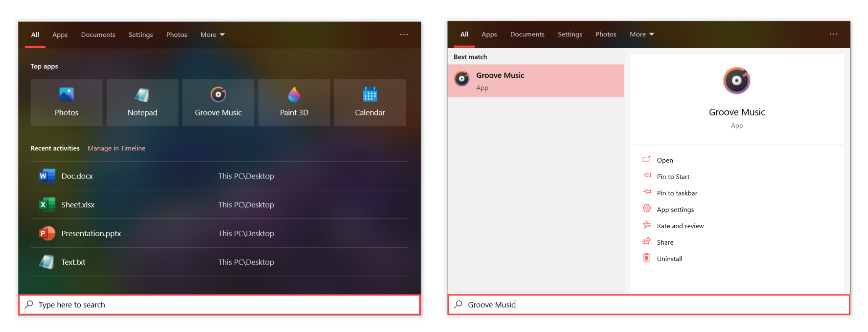Click 'Groove Music' title in details pane
The width and height of the screenshot is (868, 332).
coord(737,112)
